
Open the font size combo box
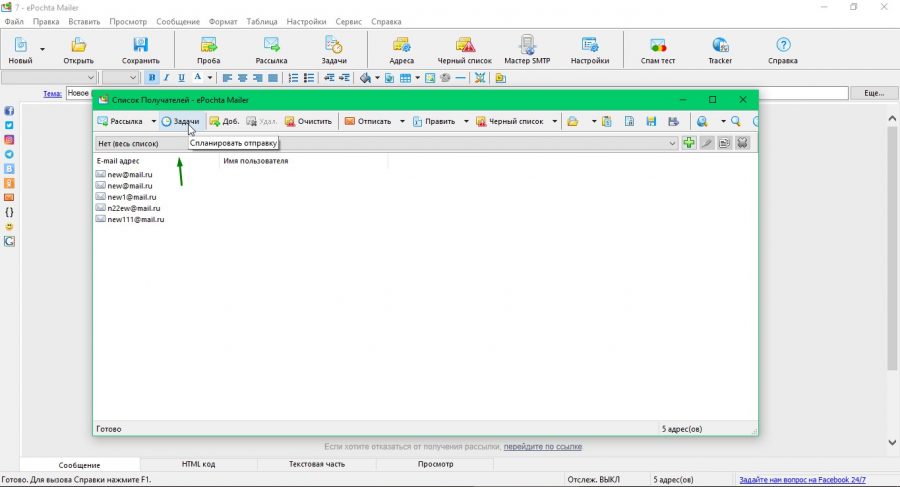[x=120, y=78]
